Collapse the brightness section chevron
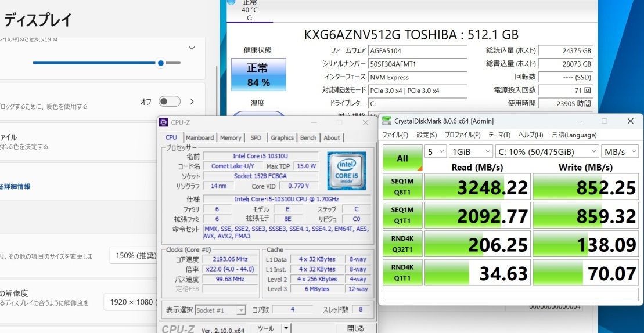 tap(192, 48)
